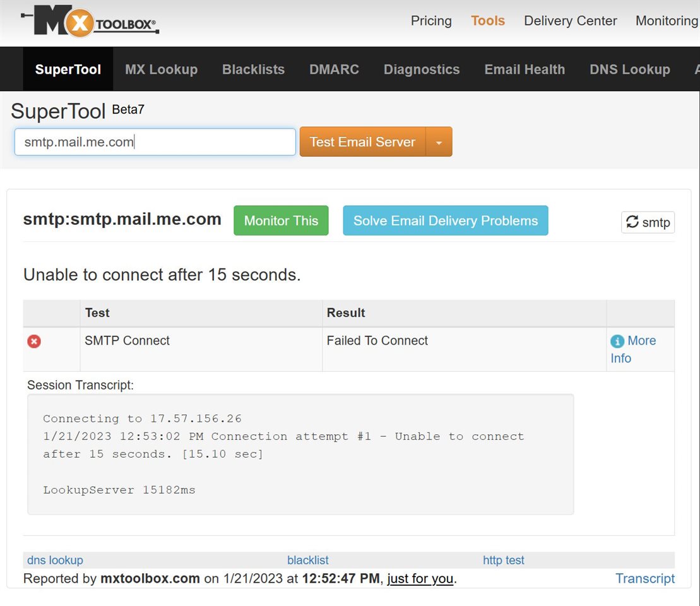Select the SuperTool tab
700x606 pixels.
(68, 69)
